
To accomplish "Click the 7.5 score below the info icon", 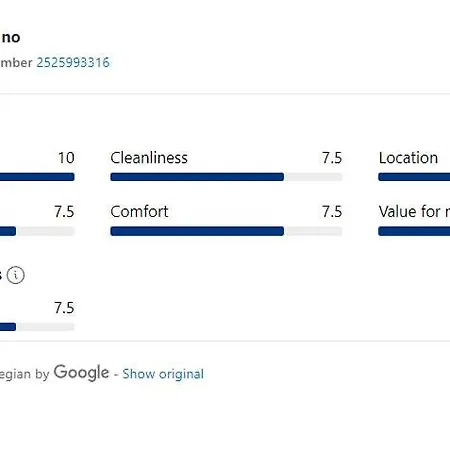I will pyautogui.click(x=64, y=308).
